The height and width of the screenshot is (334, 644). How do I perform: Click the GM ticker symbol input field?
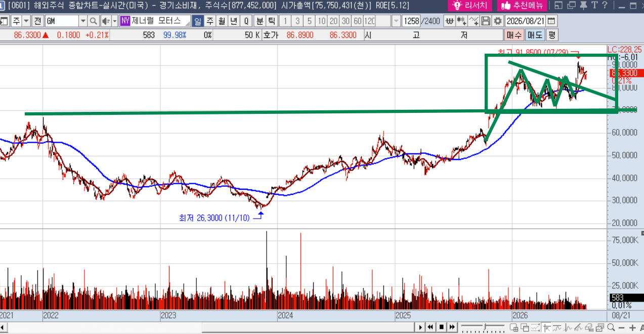[62, 21]
